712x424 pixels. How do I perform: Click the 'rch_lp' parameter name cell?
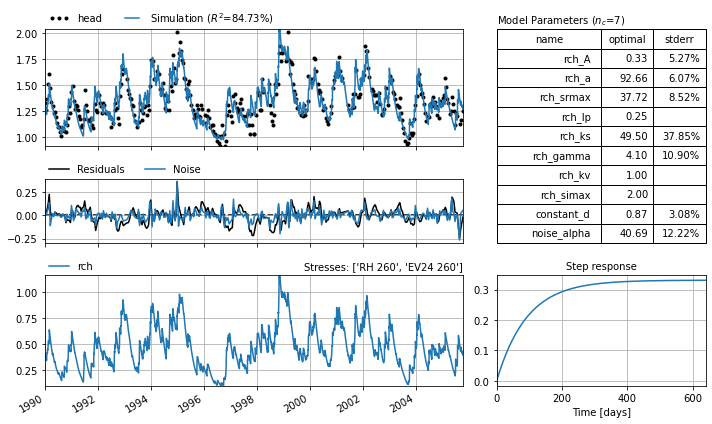click(549, 117)
